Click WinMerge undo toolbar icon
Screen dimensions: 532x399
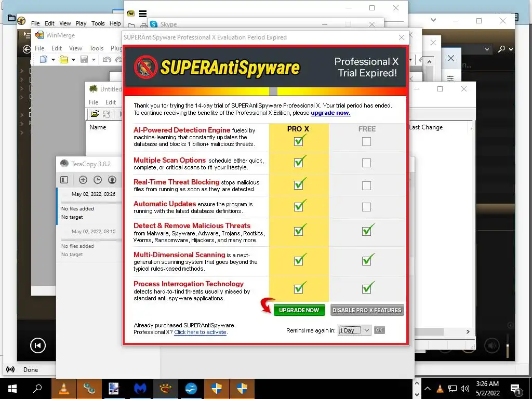[x=107, y=59]
